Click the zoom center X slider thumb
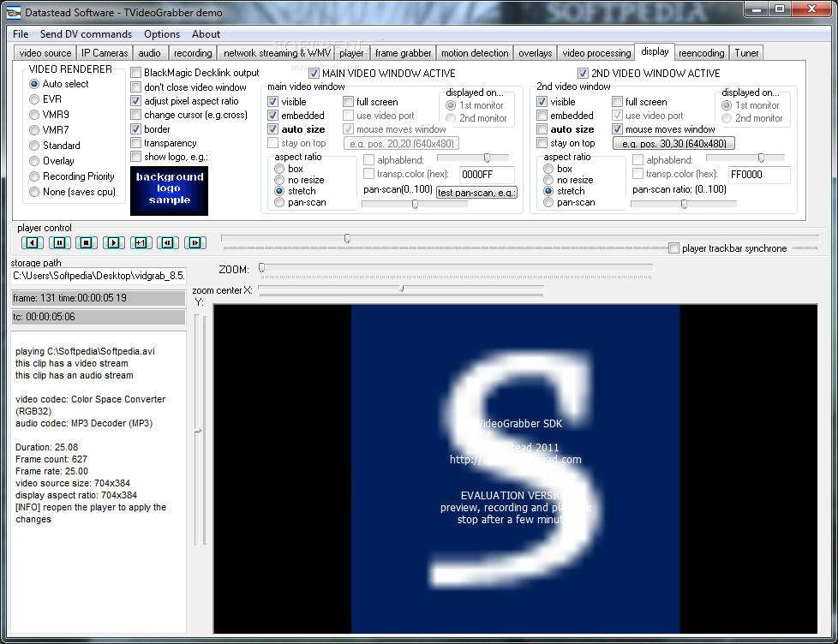The height and width of the screenshot is (644, 838). (401, 289)
